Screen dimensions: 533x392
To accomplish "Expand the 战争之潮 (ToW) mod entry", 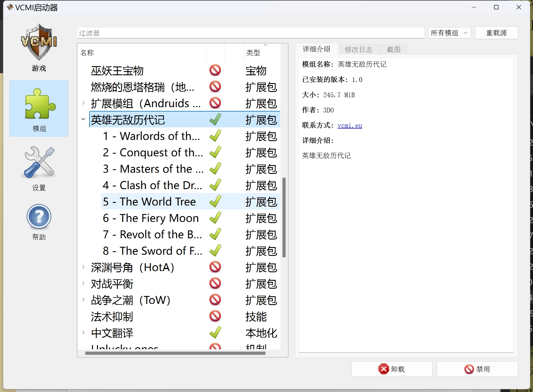I will coord(83,299).
